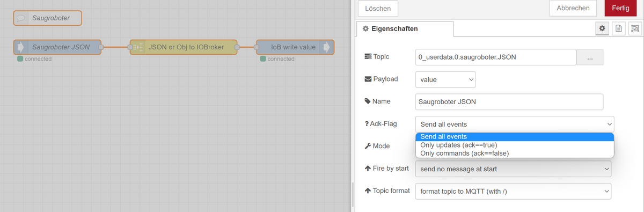Image resolution: width=644 pixels, height=212 pixels.
Task: Open the Topic format dropdown
Action: pos(514,191)
